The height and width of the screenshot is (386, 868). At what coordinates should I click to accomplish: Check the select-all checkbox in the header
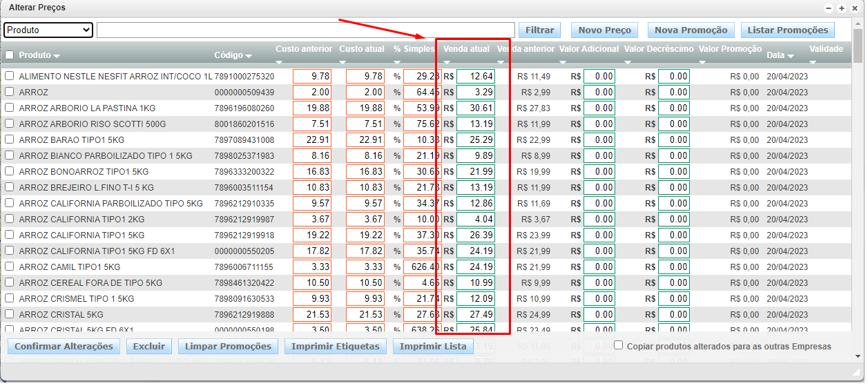[10, 55]
